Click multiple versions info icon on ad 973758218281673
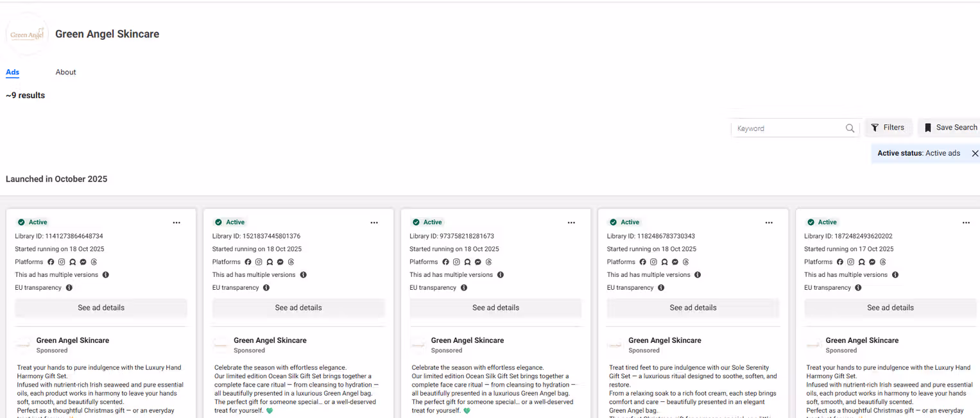Image resolution: width=980 pixels, height=418 pixels. [501, 275]
